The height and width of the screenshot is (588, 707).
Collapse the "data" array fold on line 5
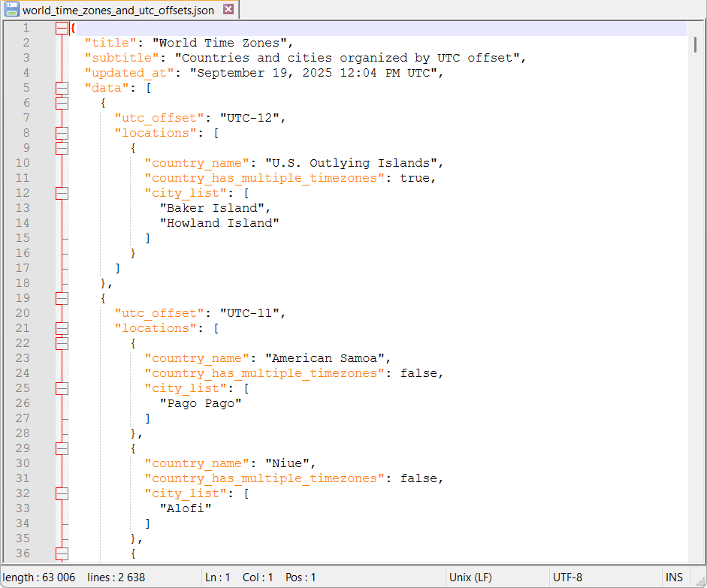(x=62, y=87)
